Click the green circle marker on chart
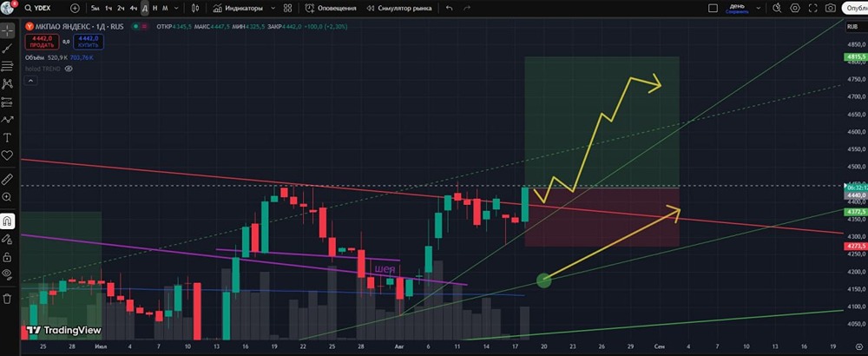Screen dimensions: 868x356 pos(544,280)
